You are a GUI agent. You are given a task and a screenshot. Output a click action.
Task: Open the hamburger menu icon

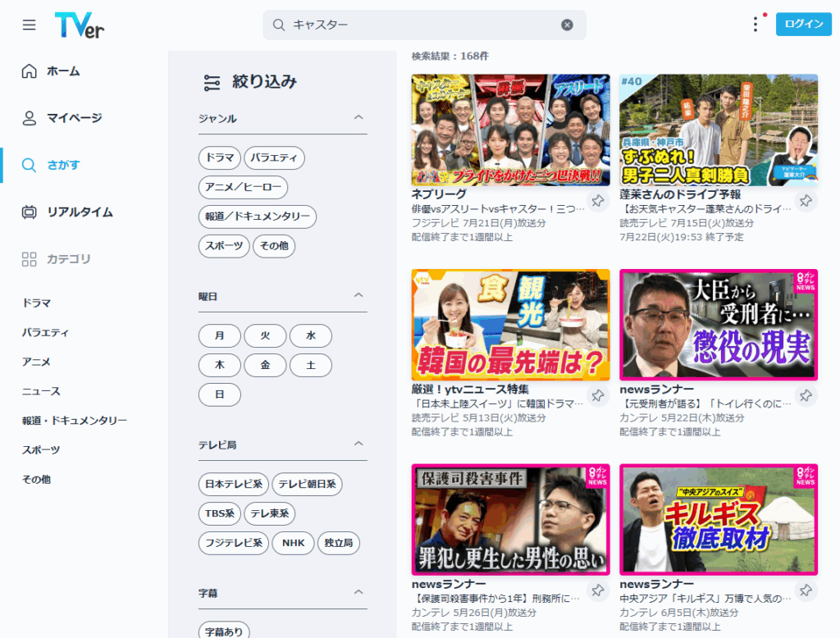coord(29,25)
